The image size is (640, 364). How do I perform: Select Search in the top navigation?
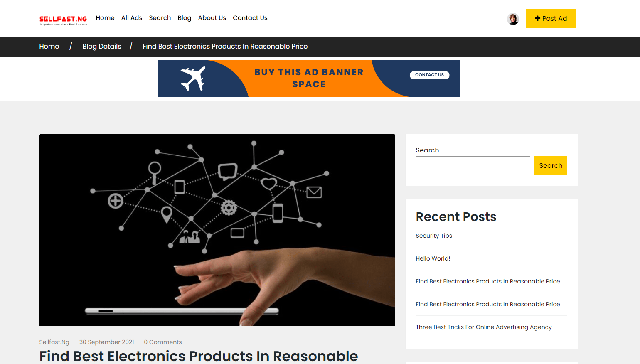[x=160, y=18]
